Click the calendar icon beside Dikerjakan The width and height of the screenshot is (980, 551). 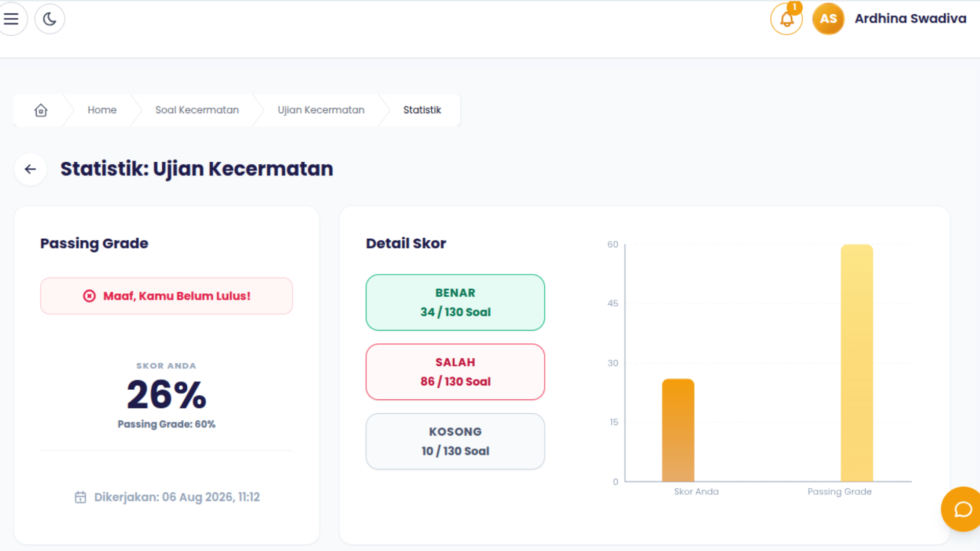[81, 497]
